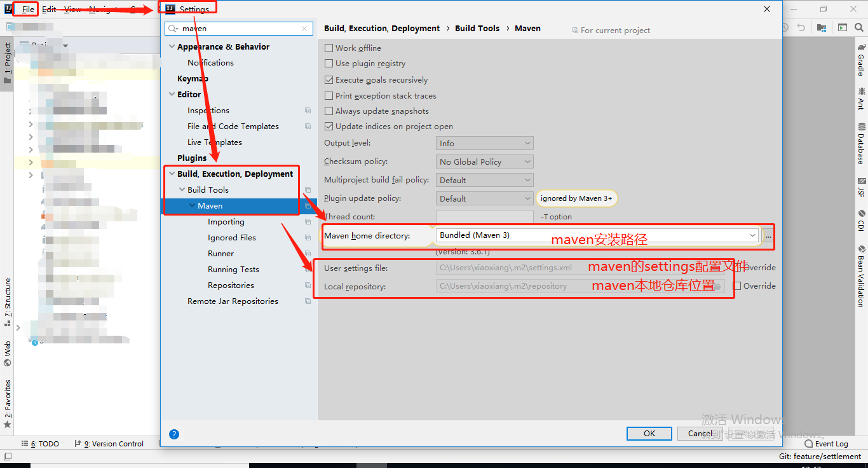Enable the Work offline checkbox
The image size is (868, 468).
pyautogui.click(x=329, y=48)
